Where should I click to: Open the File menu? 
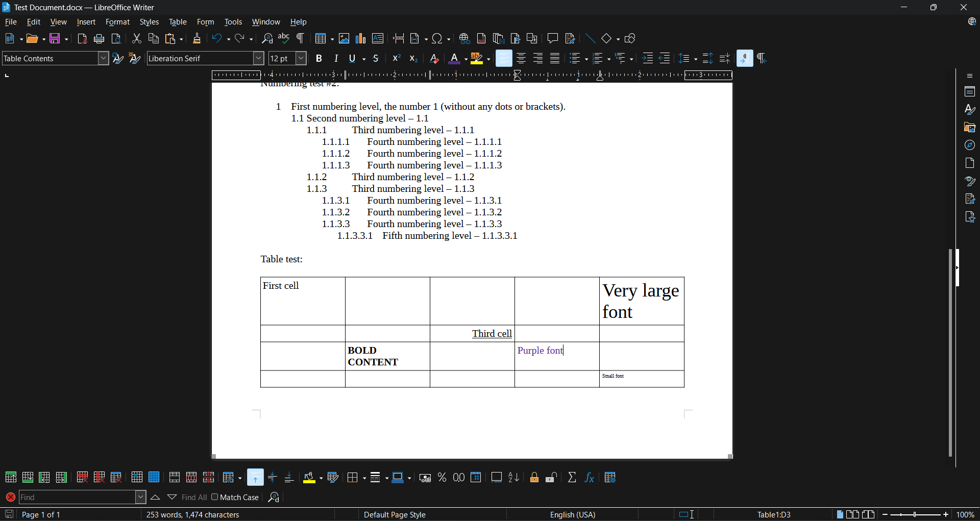[11, 22]
